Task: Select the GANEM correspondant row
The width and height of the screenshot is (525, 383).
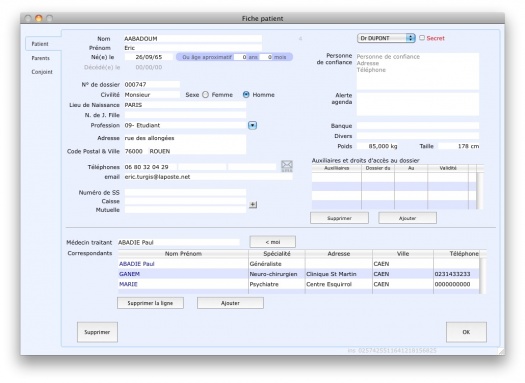Action: pyautogui.click(x=299, y=274)
